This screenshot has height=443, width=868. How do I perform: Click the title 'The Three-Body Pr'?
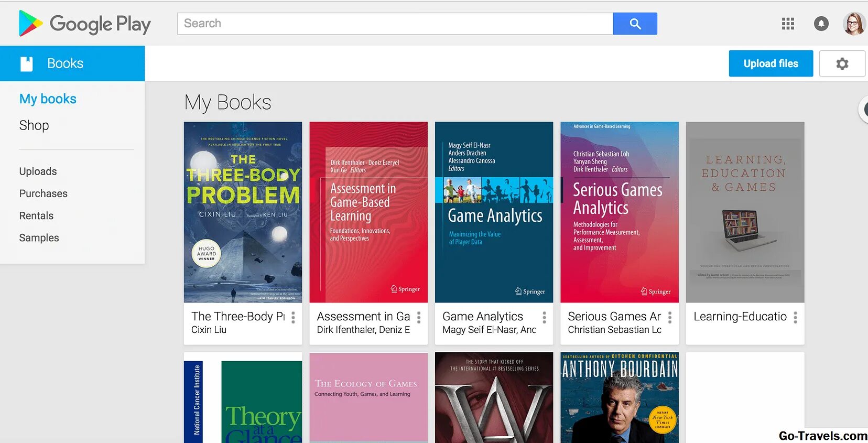pos(238,316)
